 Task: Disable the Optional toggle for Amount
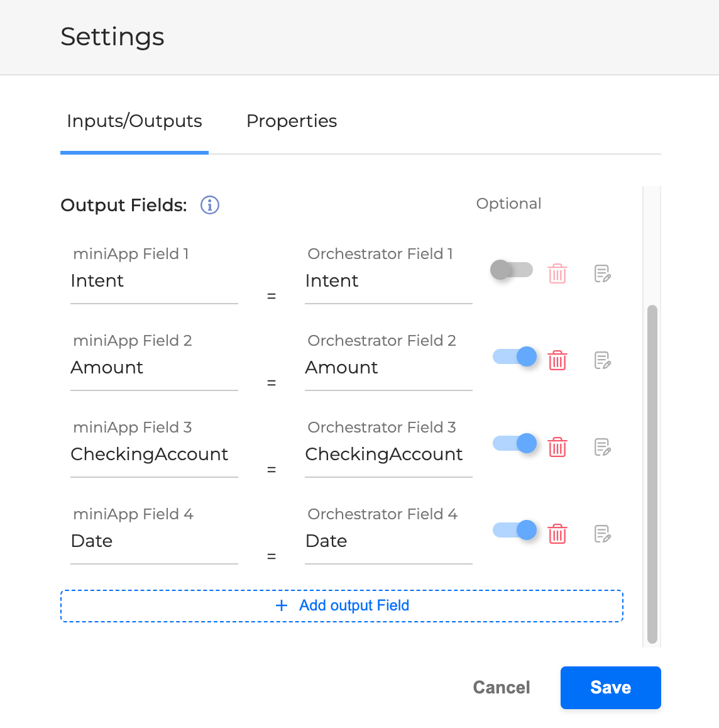(x=514, y=357)
